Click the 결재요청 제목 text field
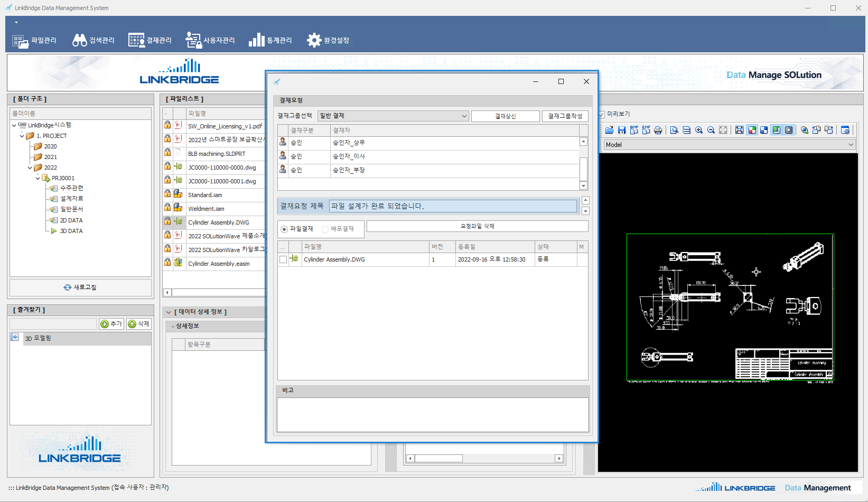 453,206
